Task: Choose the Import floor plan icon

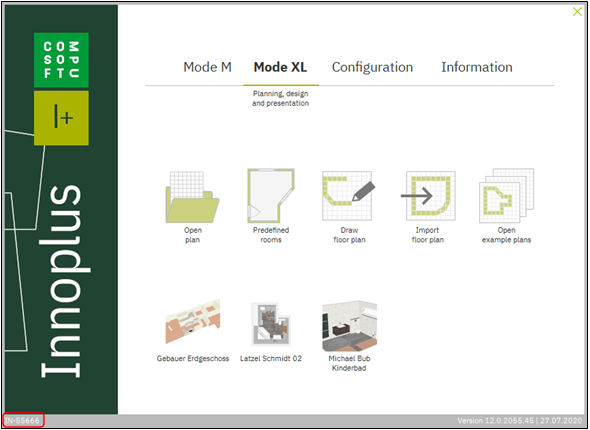Action: coord(428,196)
